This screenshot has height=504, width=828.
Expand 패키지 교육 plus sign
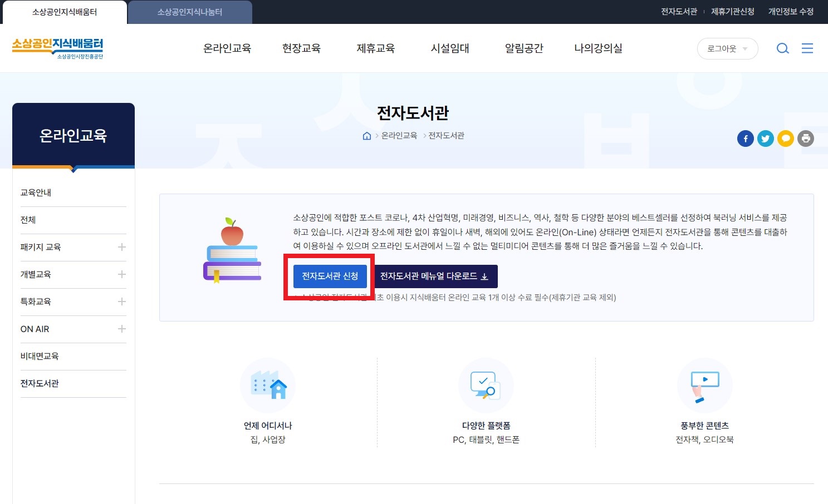[x=121, y=247]
